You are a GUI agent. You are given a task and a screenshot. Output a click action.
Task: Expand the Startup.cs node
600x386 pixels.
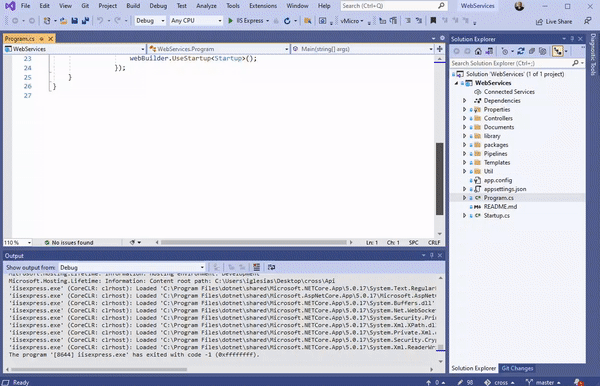click(x=465, y=215)
